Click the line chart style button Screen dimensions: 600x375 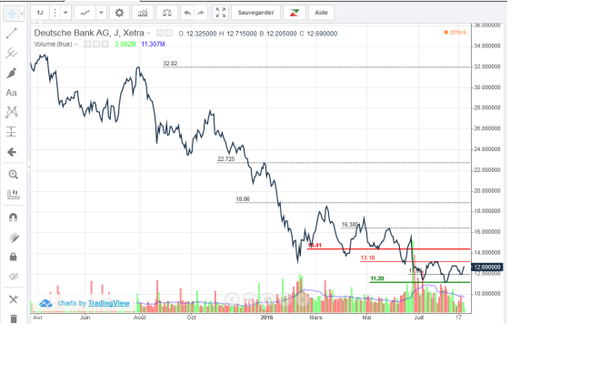(85, 13)
